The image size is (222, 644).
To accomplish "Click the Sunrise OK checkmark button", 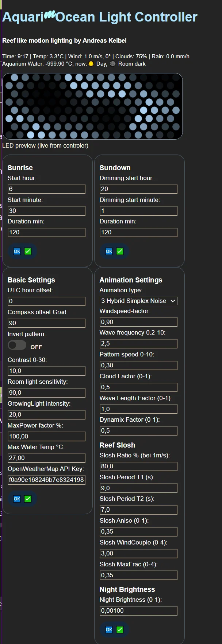I will pos(22,251).
